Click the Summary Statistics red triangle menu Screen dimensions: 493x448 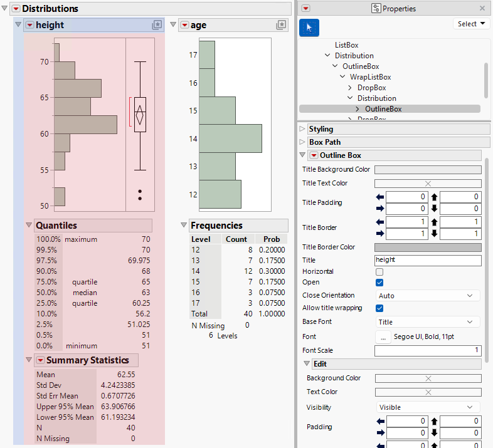coord(40,360)
